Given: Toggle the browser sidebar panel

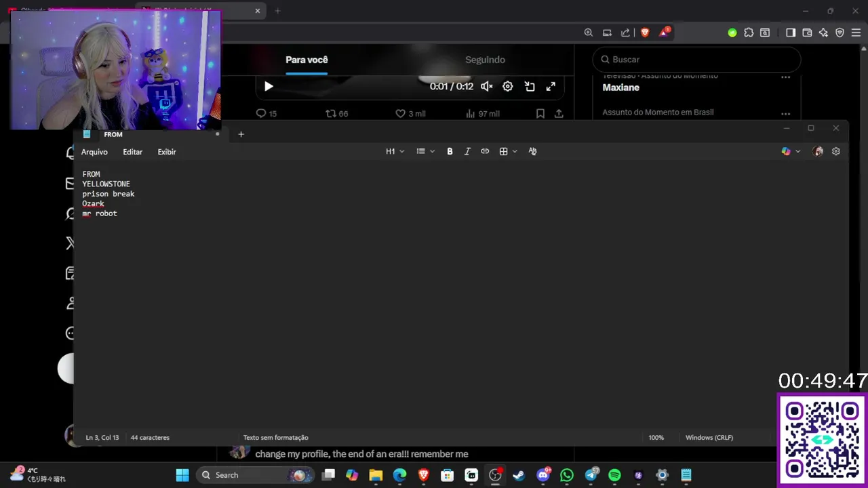Looking at the screenshot, I should pyautogui.click(x=790, y=33).
